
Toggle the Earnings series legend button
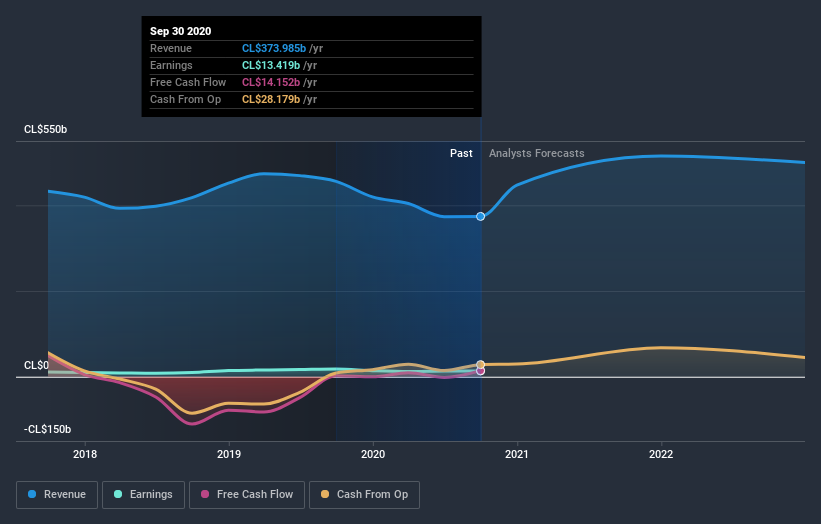[143, 495]
